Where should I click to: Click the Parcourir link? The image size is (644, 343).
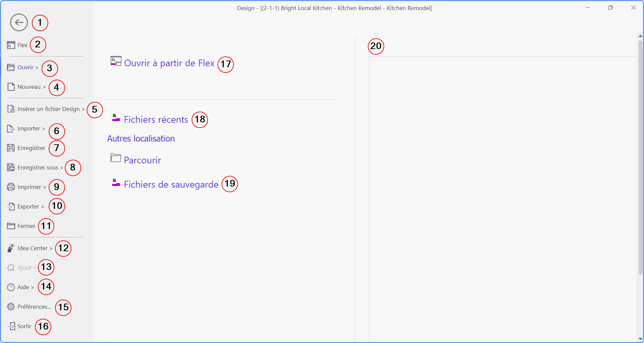point(143,160)
